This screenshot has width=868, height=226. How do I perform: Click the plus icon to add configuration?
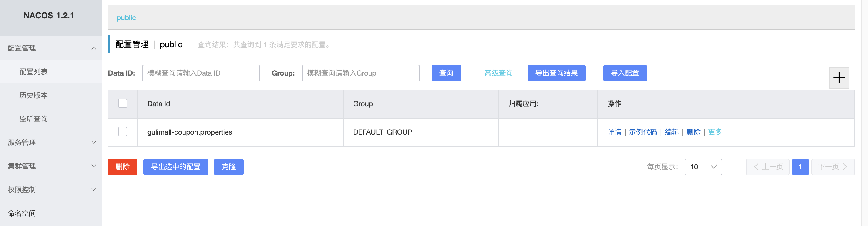838,78
